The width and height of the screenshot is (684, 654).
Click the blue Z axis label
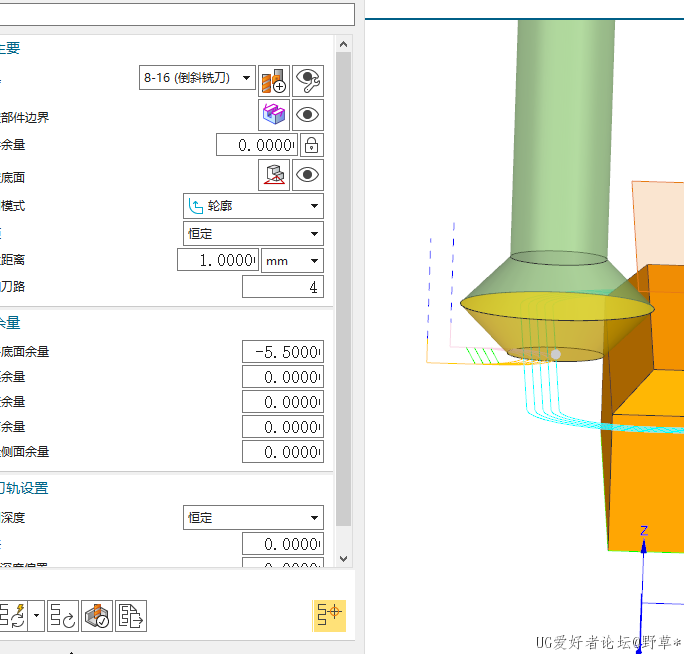coord(644,531)
